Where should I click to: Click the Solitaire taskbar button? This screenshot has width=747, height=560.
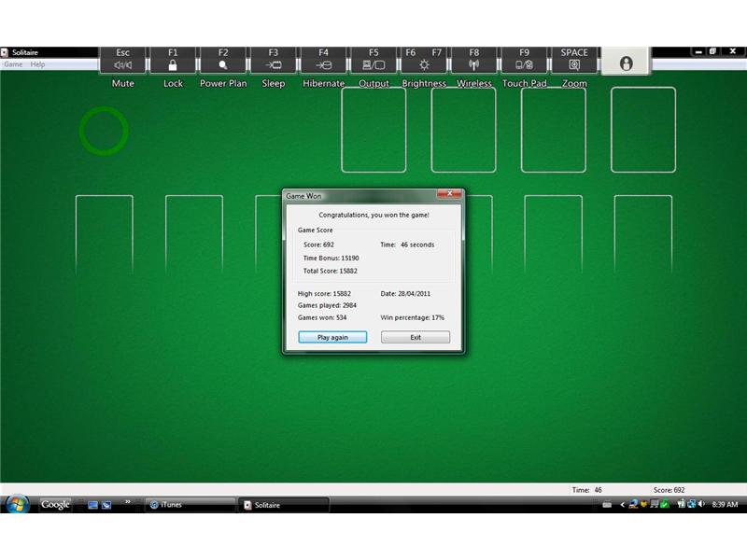pyautogui.click(x=284, y=505)
